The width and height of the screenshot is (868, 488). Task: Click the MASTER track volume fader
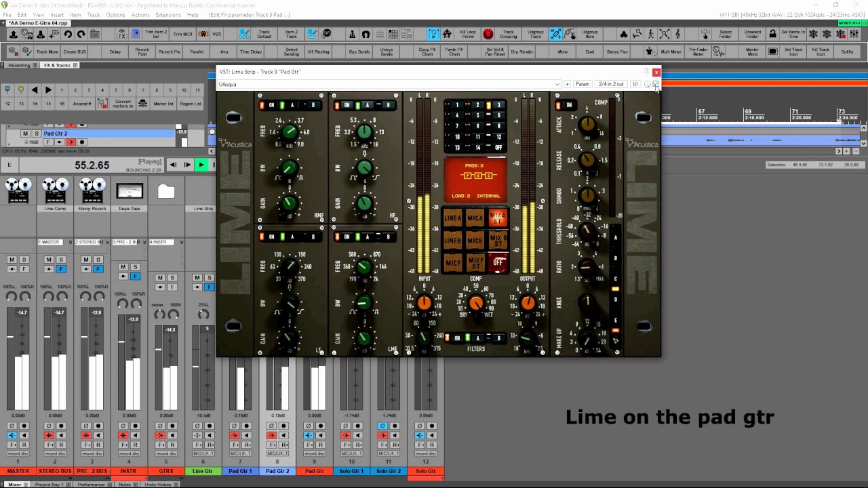(10, 337)
